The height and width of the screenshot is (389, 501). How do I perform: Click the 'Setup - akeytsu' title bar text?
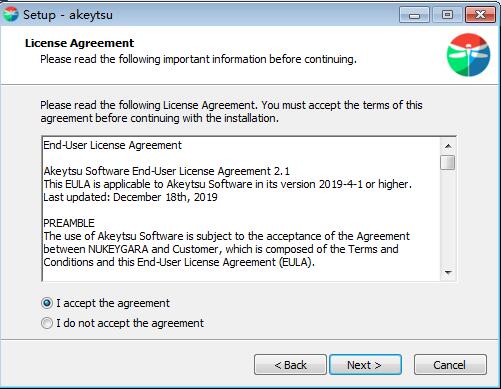click(68, 15)
